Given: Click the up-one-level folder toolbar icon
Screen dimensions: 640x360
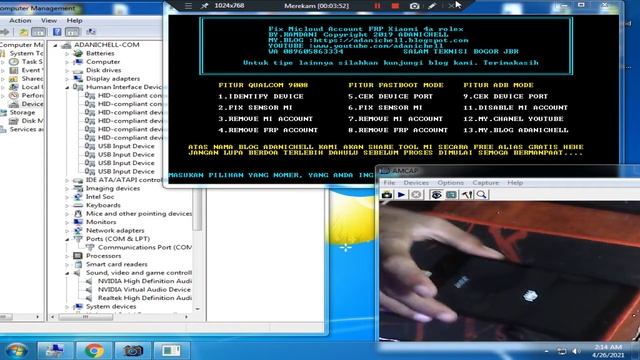Looking at the screenshot, I should pyautogui.click(x=24, y=32).
